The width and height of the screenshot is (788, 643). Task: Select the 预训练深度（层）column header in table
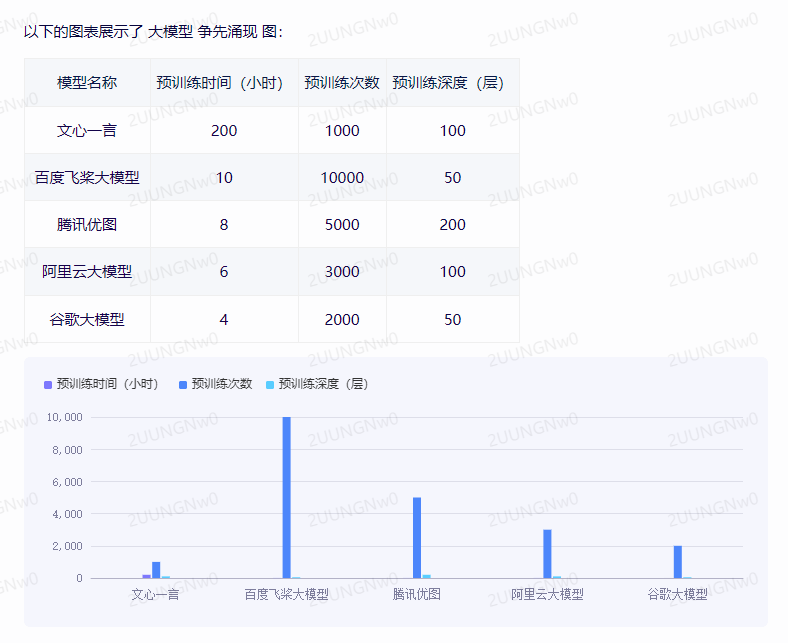click(x=452, y=82)
